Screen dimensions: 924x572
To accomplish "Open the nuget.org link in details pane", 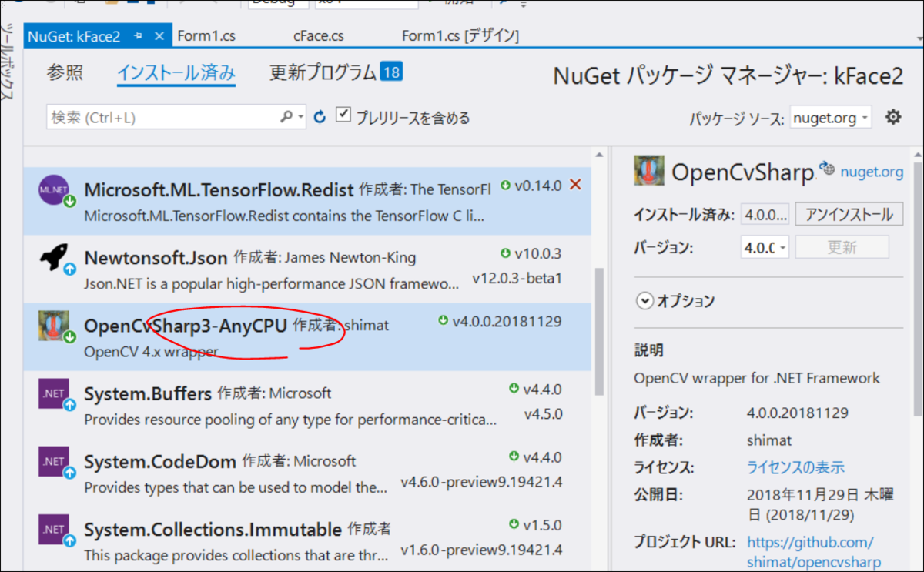I will pos(872,172).
